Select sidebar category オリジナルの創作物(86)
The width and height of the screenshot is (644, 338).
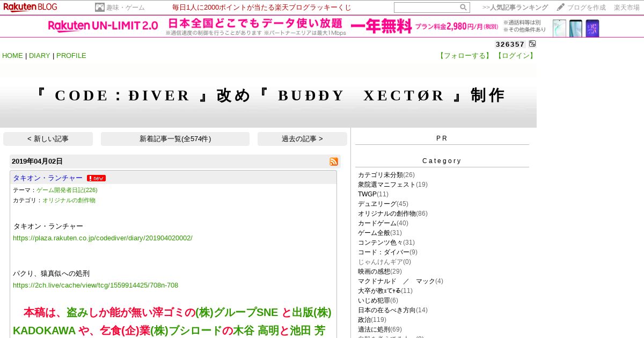pos(393,214)
